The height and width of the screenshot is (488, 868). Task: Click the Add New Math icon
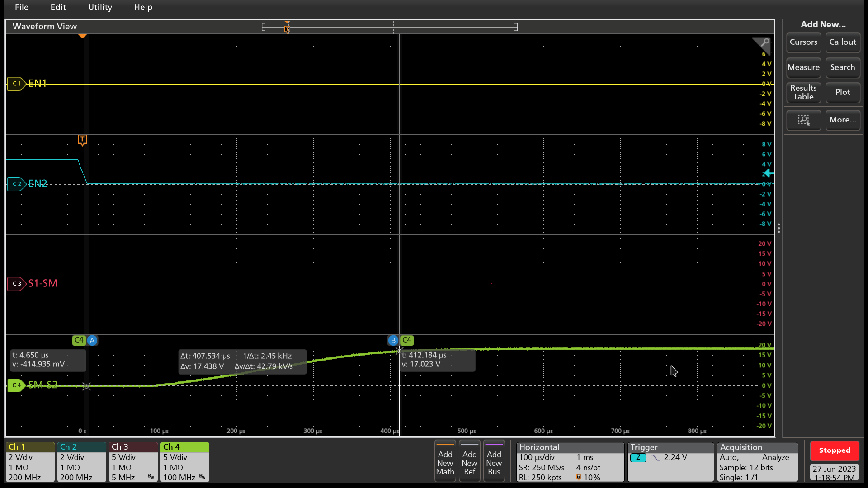pos(445,461)
